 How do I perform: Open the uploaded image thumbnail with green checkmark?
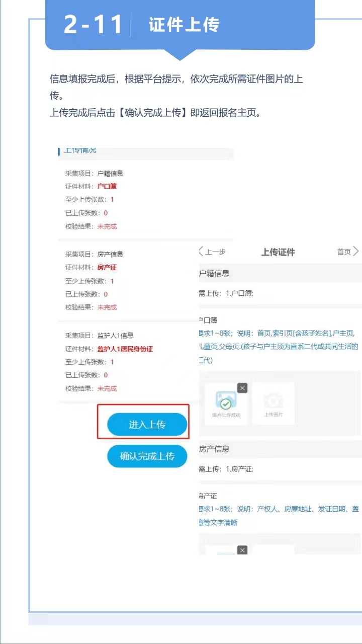coord(226,403)
